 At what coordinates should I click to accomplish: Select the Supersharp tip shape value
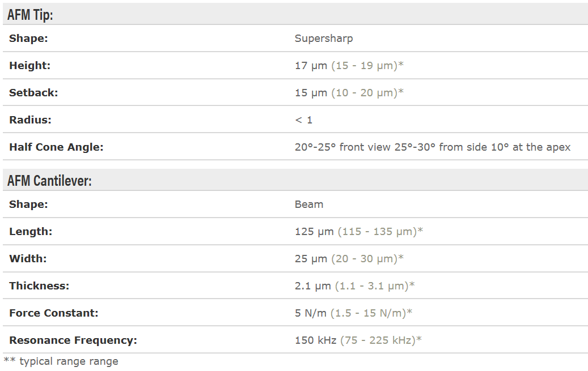(323, 39)
